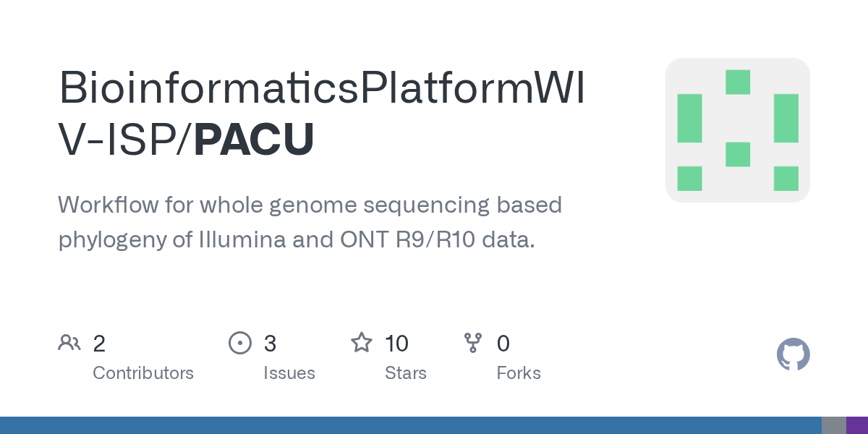Select the Forks label text

point(519,373)
